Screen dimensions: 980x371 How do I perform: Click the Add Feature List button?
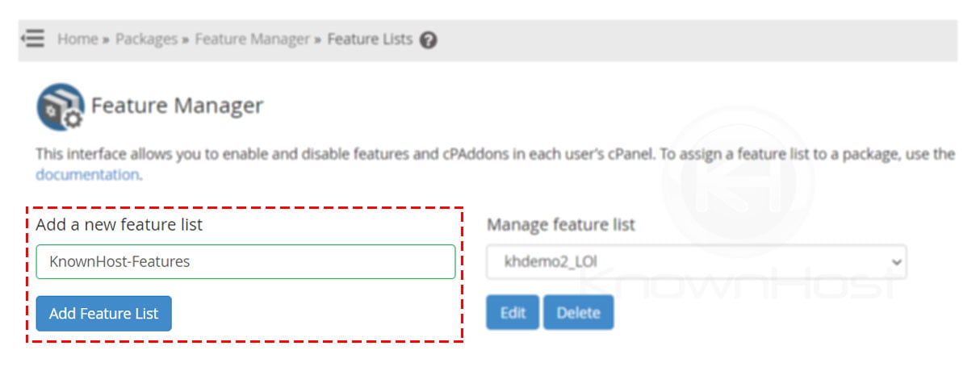pyautogui.click(x=103, y=314)
